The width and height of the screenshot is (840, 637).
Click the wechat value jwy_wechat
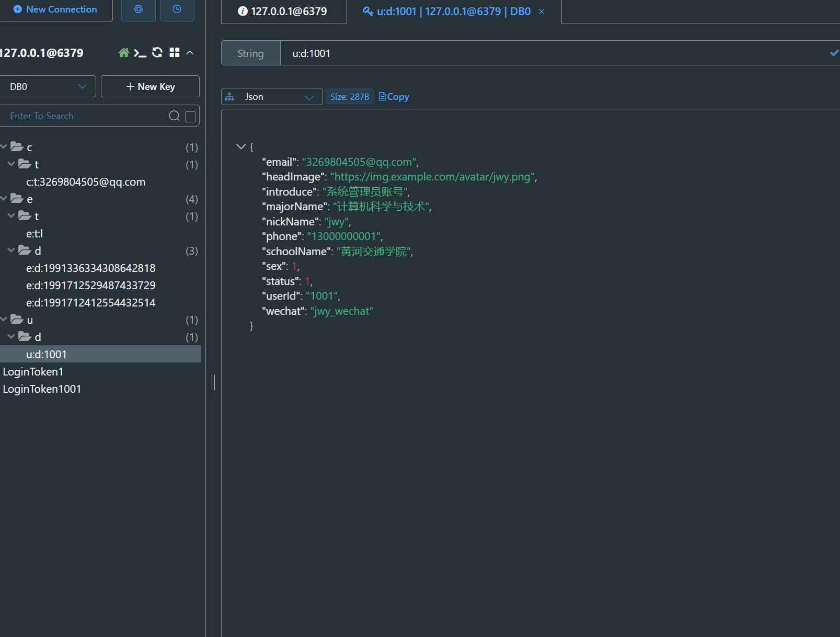(x=342, y=311)
